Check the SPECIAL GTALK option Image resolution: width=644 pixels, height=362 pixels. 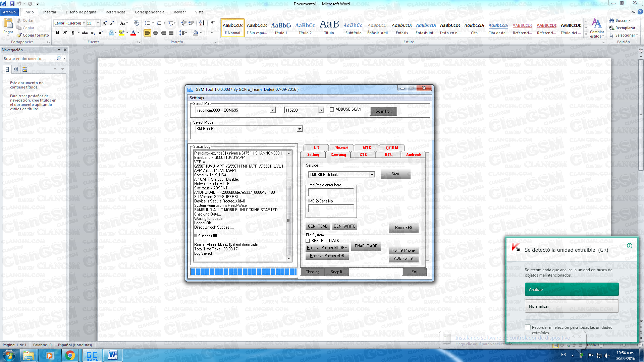coord(308,241)
